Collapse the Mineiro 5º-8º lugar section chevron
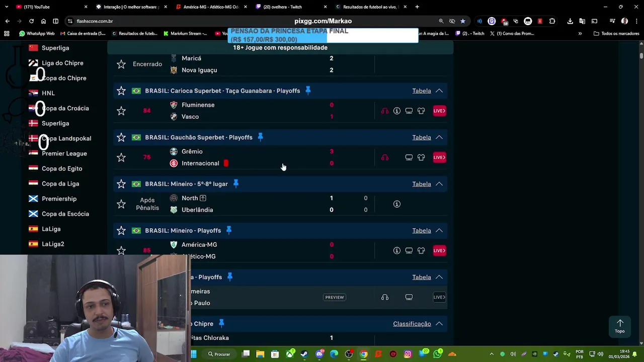The image size is (644, 362). pyautogui.click(x=439, y=184)
